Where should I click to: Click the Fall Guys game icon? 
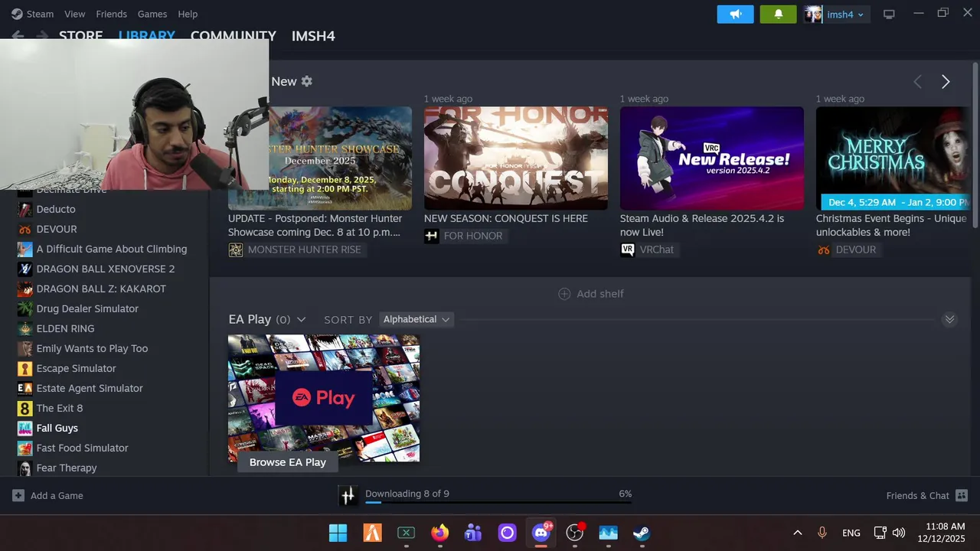coord(25,428)
